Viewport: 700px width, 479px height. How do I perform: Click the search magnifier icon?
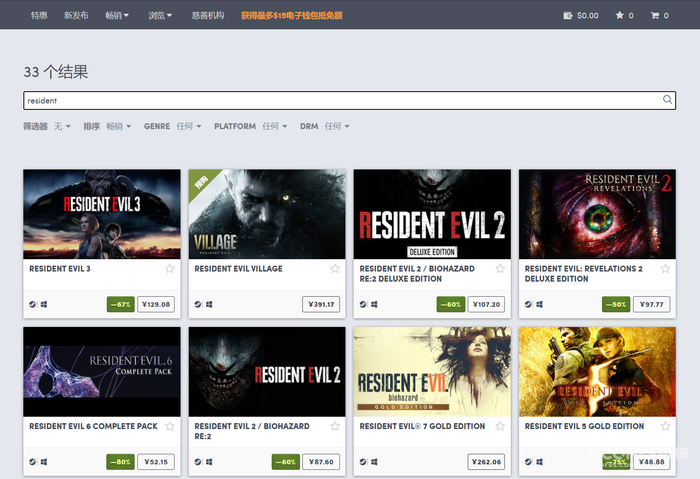click(x=667, y=100)
